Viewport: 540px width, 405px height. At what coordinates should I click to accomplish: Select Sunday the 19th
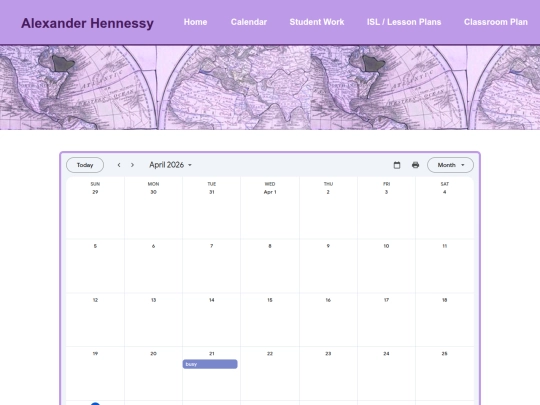click(x=95, y=353)
